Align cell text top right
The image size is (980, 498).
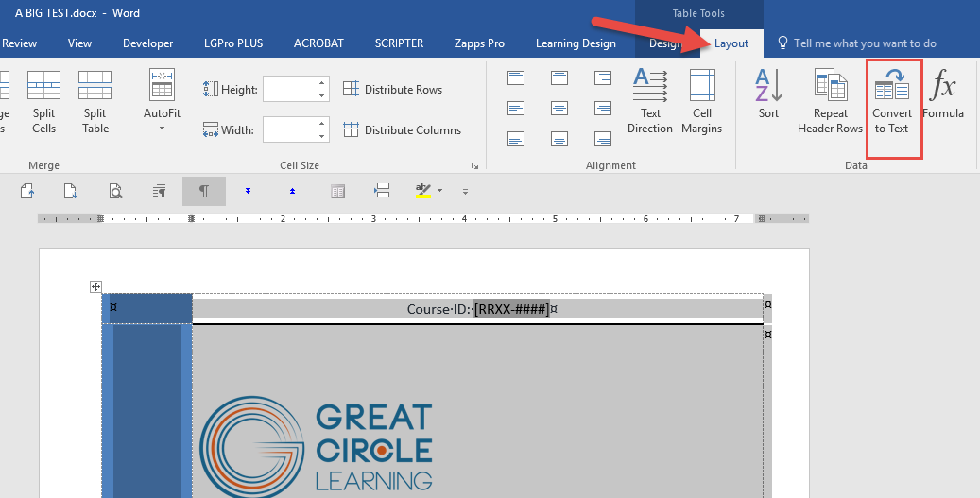(603, 78)
